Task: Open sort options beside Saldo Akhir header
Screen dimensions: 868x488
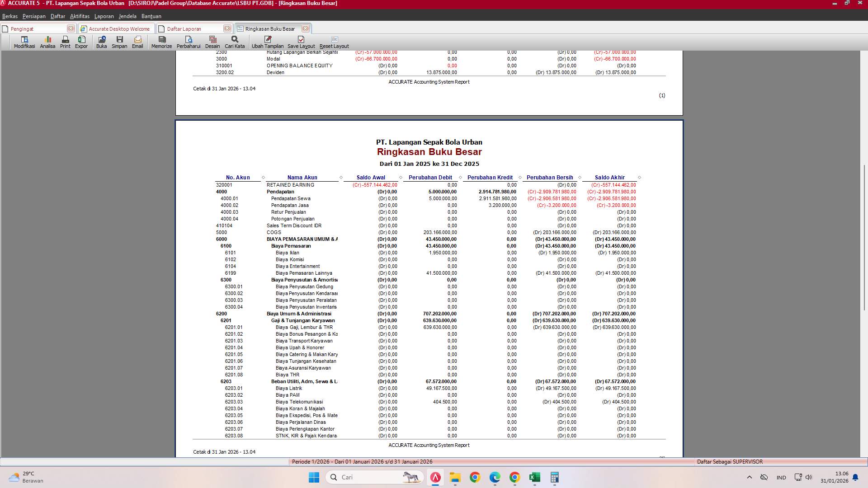Action: pos(638,177)
